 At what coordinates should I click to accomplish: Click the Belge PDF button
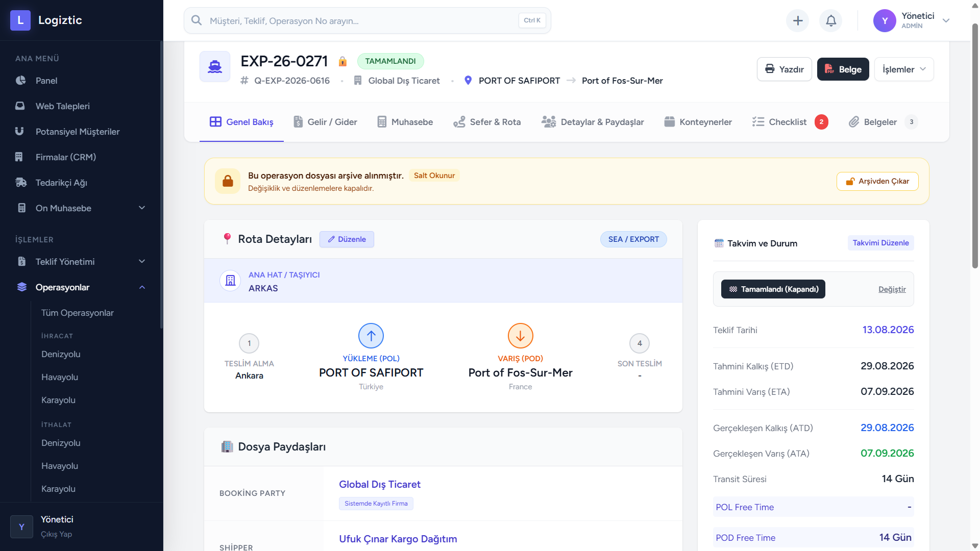pos(843,69)
